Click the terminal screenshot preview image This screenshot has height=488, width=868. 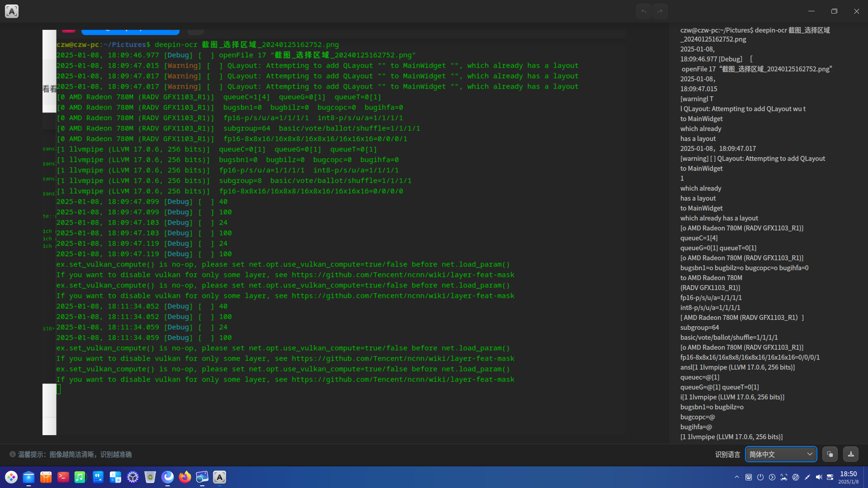pos(334,233)
